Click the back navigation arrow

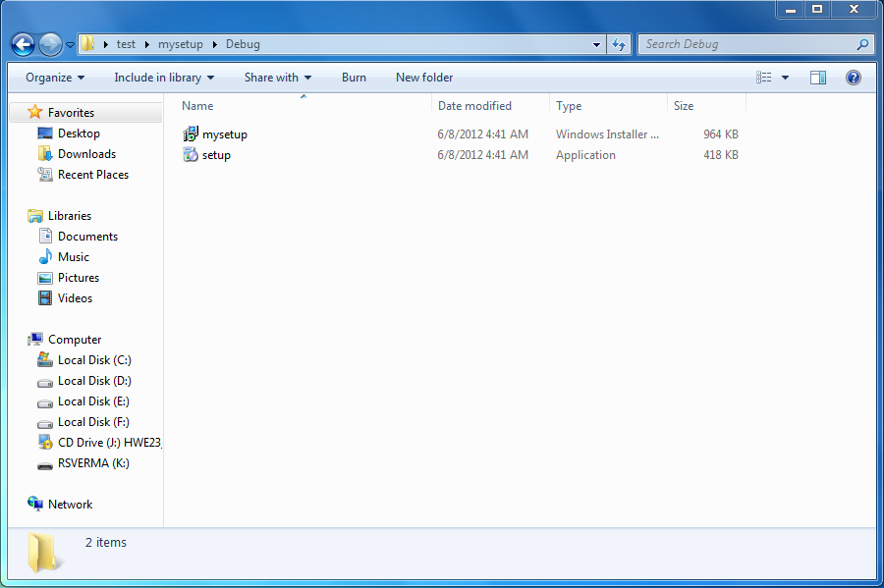pyautogui.click(x=22, y=44)
